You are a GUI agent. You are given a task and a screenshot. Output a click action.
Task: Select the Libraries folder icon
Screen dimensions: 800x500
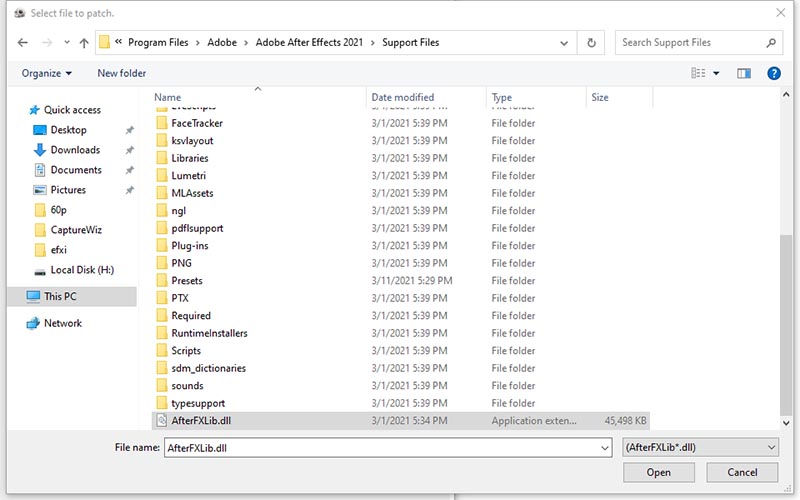[161, 158]
